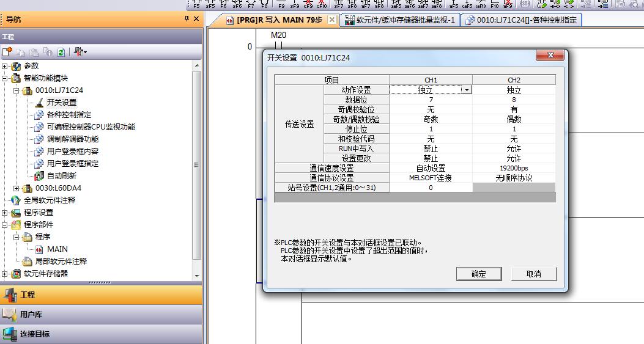Image resolution: width=644 pixels, height=344 pixels.
Task: Click the 确定 button
Action: [x=478, y=274]
